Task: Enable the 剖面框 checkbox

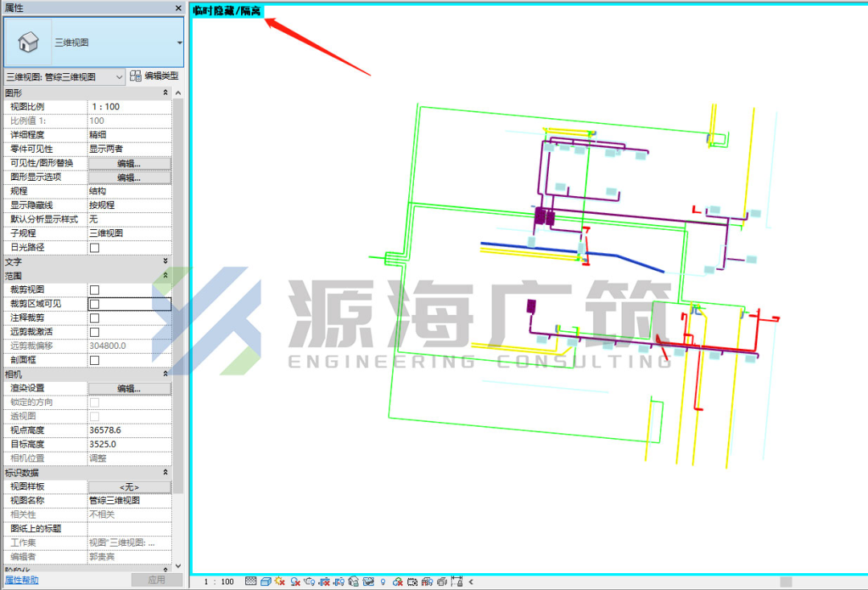Action: point(95,360)
